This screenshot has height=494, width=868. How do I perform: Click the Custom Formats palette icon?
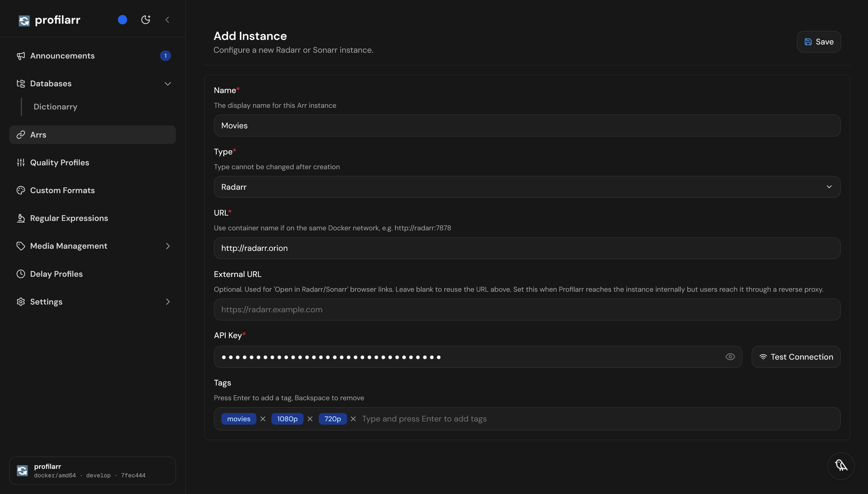click(x=21, y=190)
